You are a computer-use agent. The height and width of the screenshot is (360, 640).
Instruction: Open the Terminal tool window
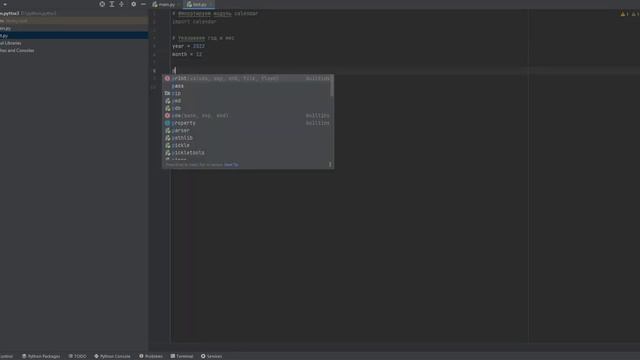[182, 356]
